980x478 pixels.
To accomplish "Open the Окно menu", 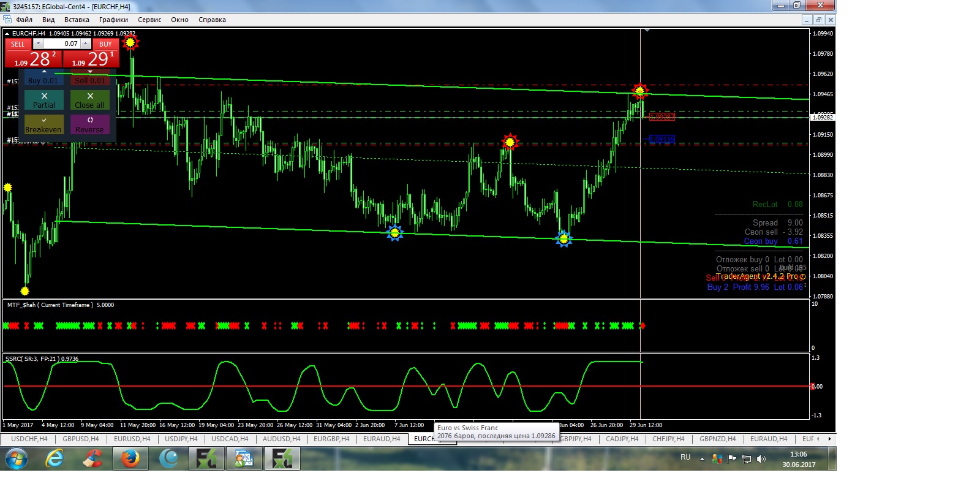I will 179,20.
